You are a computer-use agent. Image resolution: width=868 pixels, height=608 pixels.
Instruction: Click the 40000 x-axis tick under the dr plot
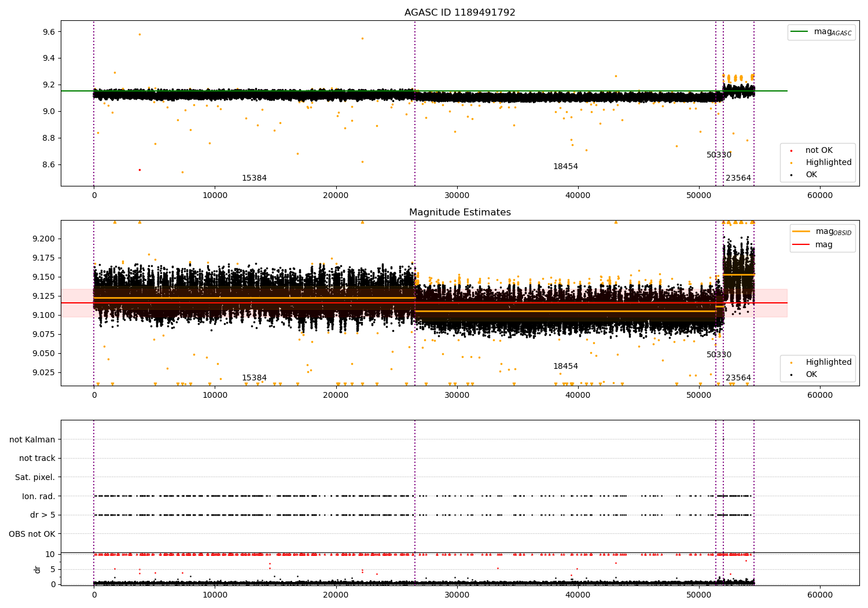coord(578,595)
